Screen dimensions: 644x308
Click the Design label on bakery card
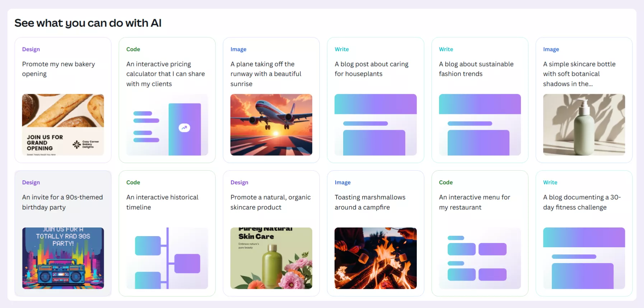click(31, 49)
